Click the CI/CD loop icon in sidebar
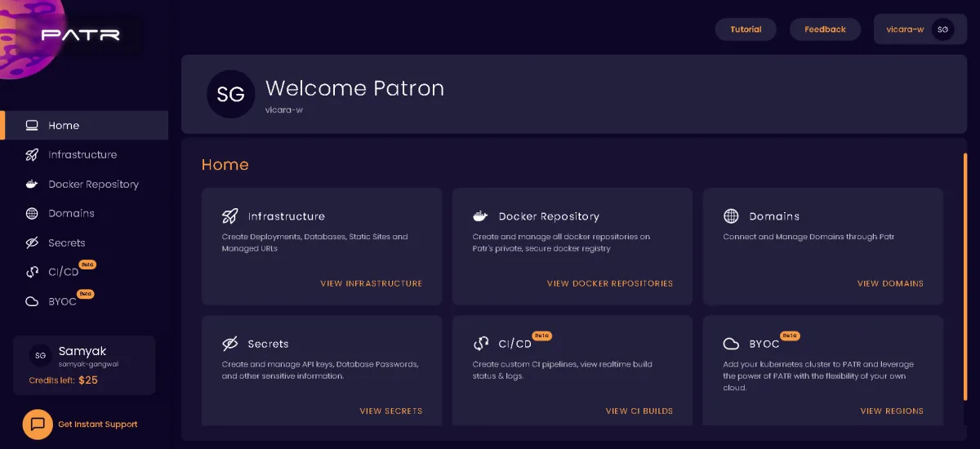The height and width of the screenshot is (449, 980). pos(32,273)
